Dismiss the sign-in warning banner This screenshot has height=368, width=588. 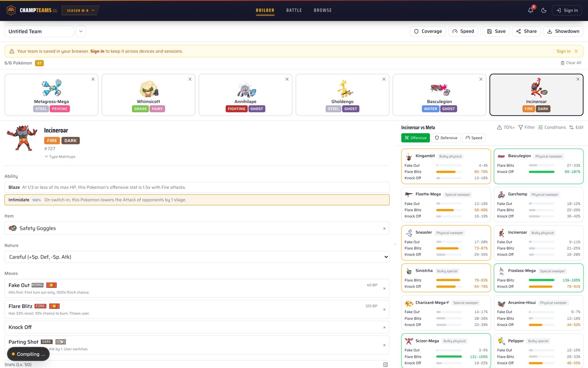[576, 51]
